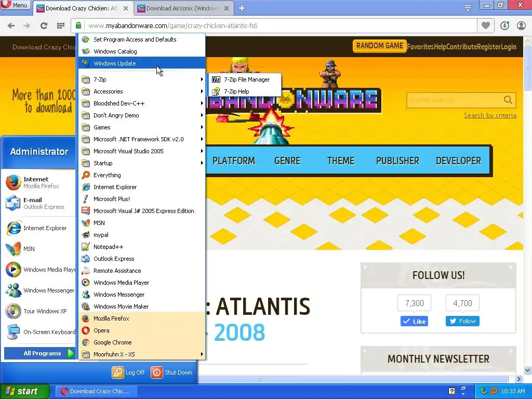This screenshot has width=532, height=399.
Task: Open the Speed Dial grid icon
Action: tap(61, 26)
